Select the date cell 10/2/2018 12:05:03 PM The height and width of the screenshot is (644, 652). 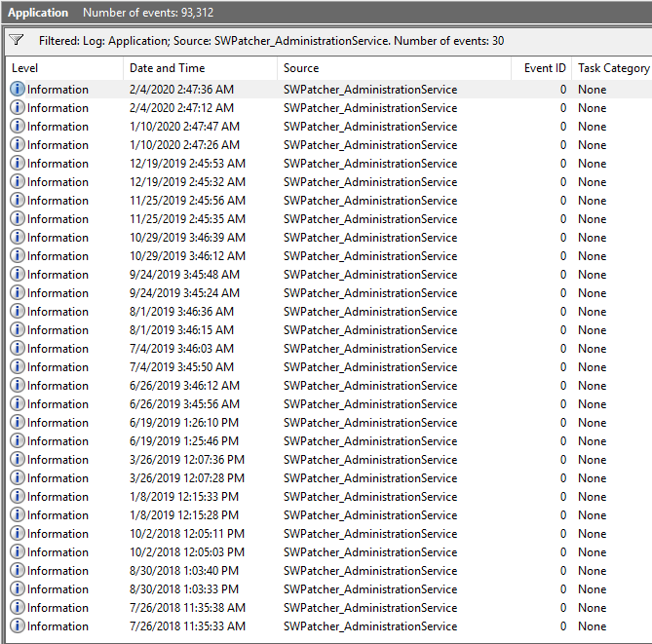(187, 552)
